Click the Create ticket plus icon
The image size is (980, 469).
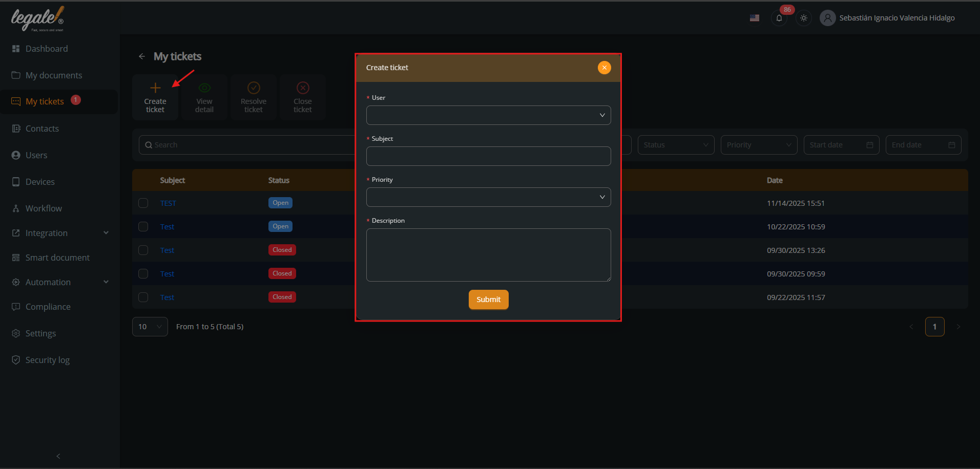coord(155,88)
